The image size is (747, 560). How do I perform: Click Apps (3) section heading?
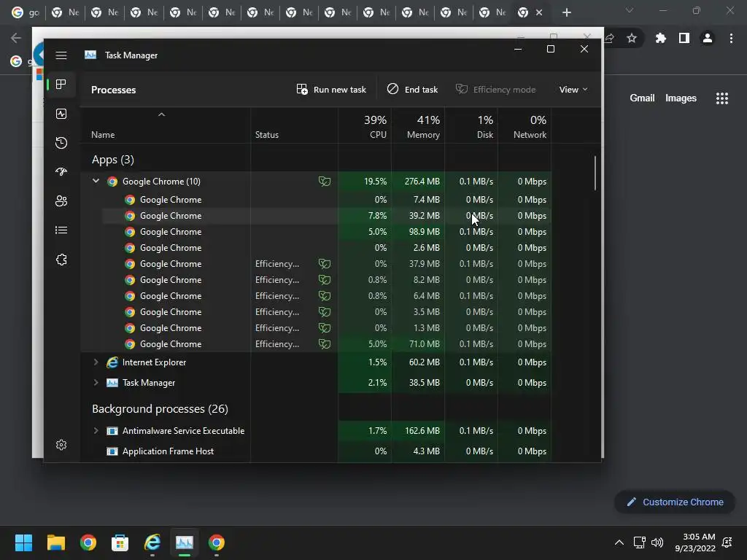click(x=113, y=160)
